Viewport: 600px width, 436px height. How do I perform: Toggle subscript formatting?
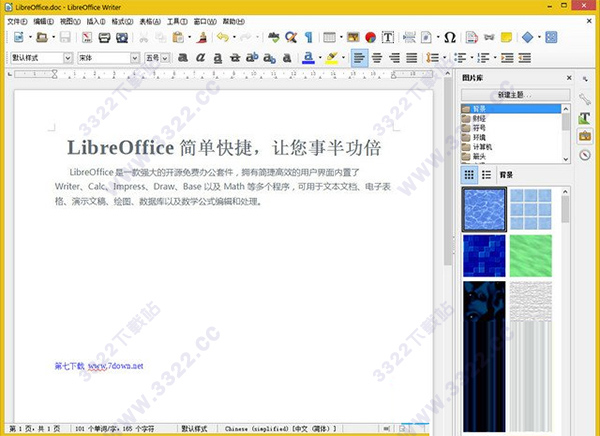coord(269,58)
